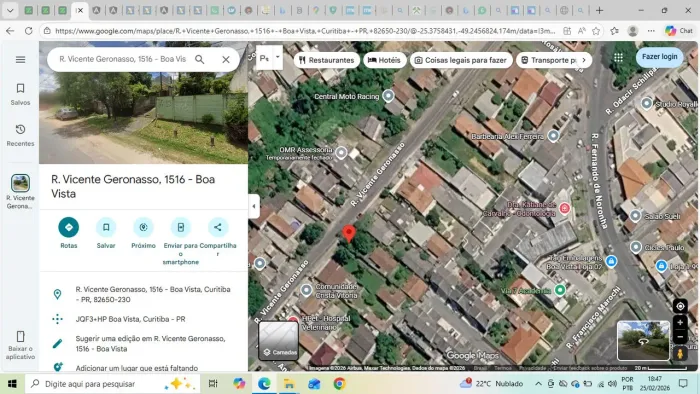Image resolution: width=700 pixels, height=394 pixels.
Task: Open Task View on taskbar
Action: pos(213,384)
